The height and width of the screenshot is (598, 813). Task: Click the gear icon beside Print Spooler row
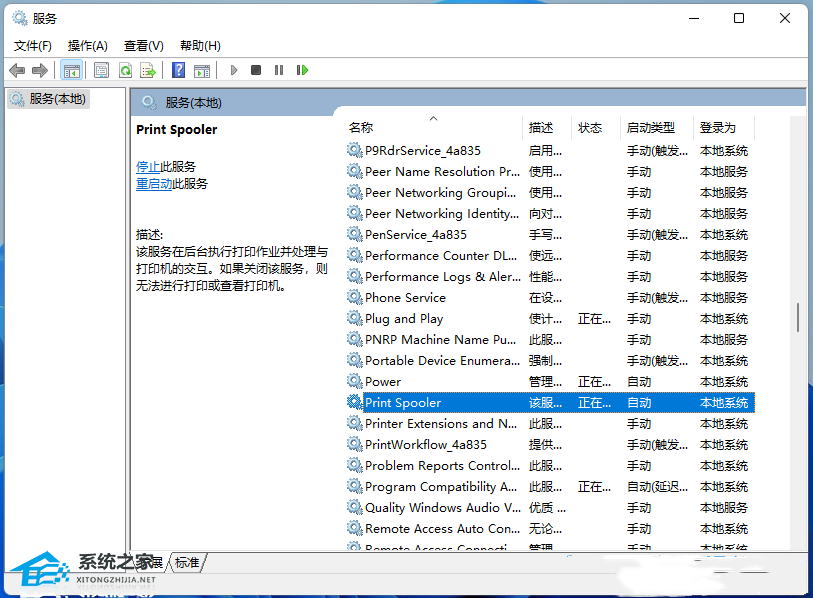355,402
